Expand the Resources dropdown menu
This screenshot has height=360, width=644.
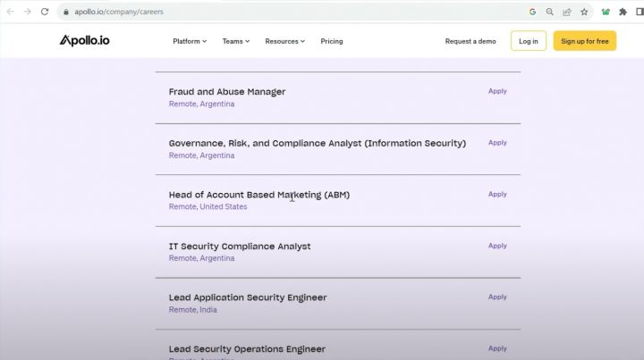[284, 41]
